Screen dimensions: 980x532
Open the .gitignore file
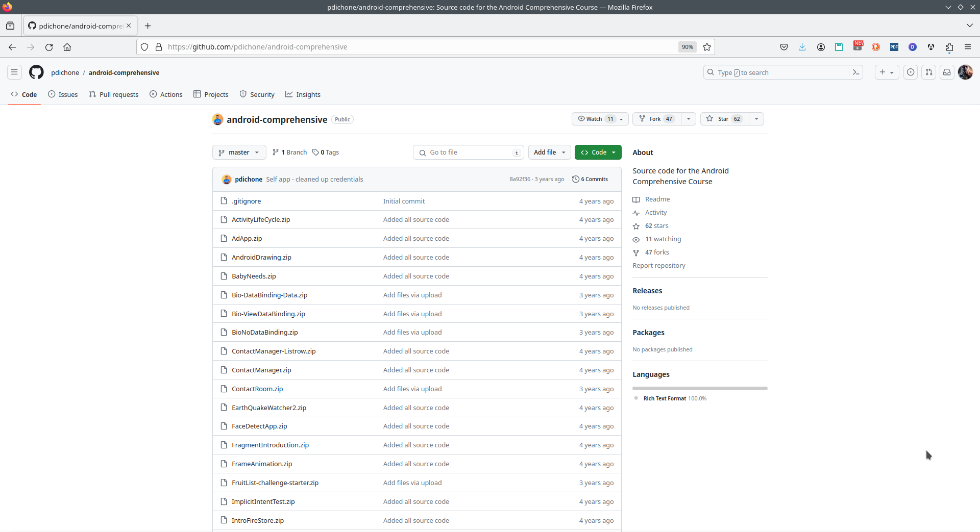click(246, 201)
